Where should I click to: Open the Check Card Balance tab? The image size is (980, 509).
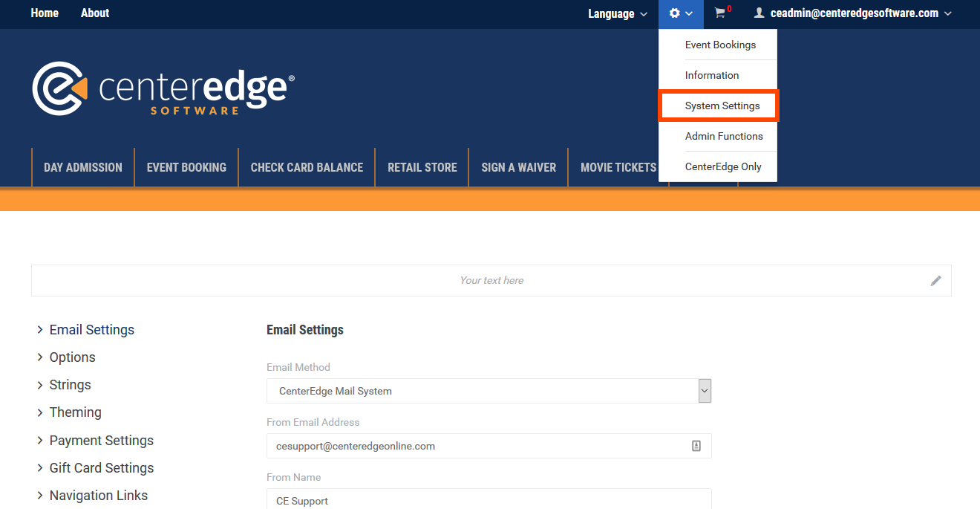pyautogui.click(x=307, y=167)
